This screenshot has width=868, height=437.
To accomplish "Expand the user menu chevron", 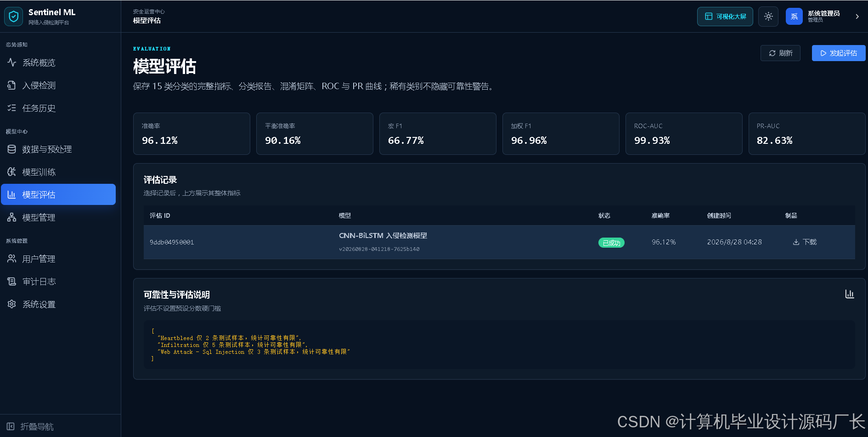I will pyautogui.click(x=857, y=17).
